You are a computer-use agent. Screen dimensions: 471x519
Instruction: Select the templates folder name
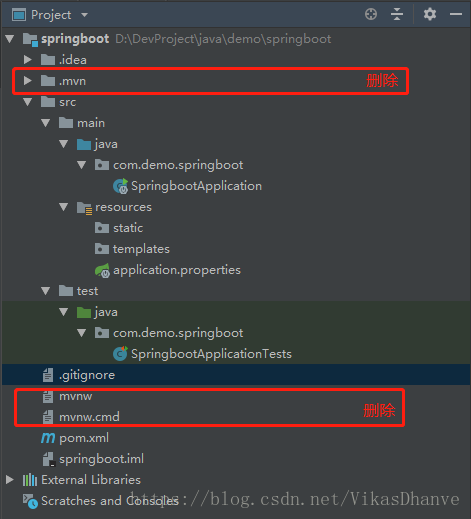tap(141, 249)
